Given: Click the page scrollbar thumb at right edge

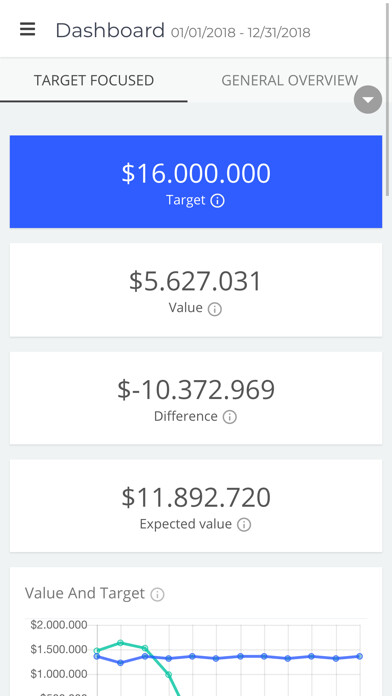Looking at the screenshot, I should click(x=389, y=98).
